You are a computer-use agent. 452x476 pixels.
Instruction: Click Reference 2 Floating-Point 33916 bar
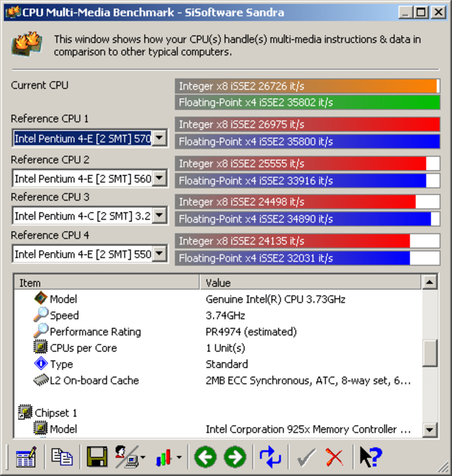point(307,181)
